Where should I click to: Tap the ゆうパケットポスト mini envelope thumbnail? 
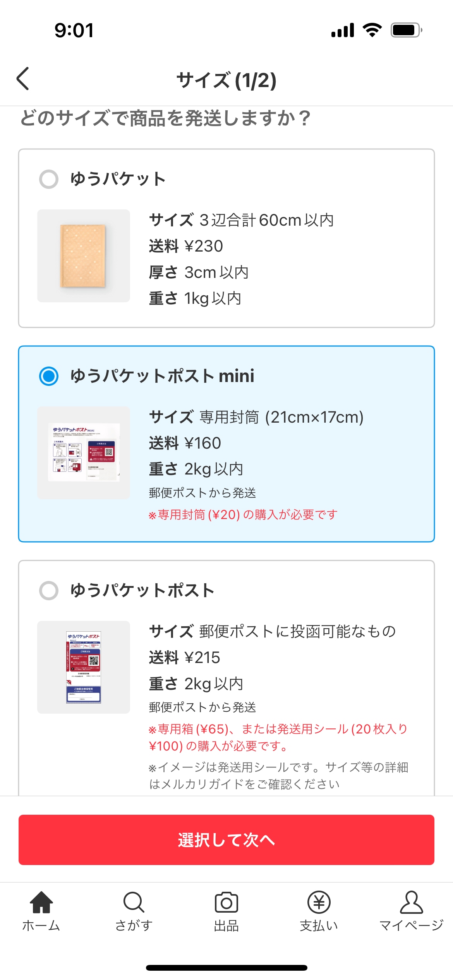[x=84, y=453]
